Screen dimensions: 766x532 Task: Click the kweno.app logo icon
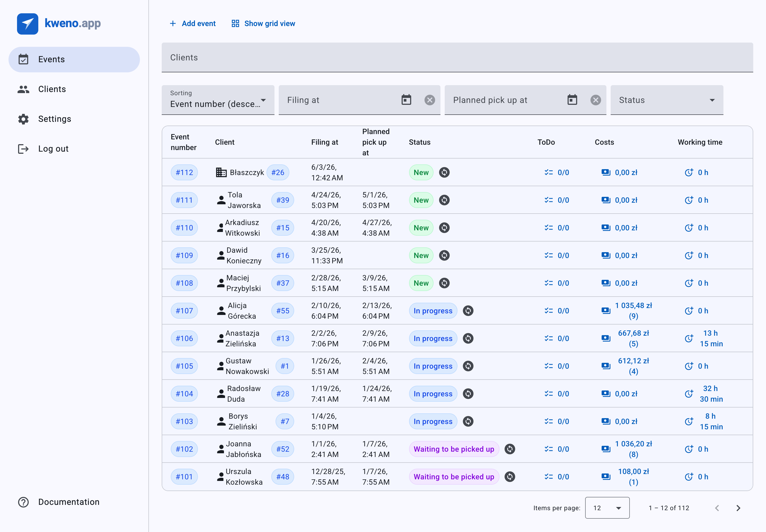click(x=28, y=24)
